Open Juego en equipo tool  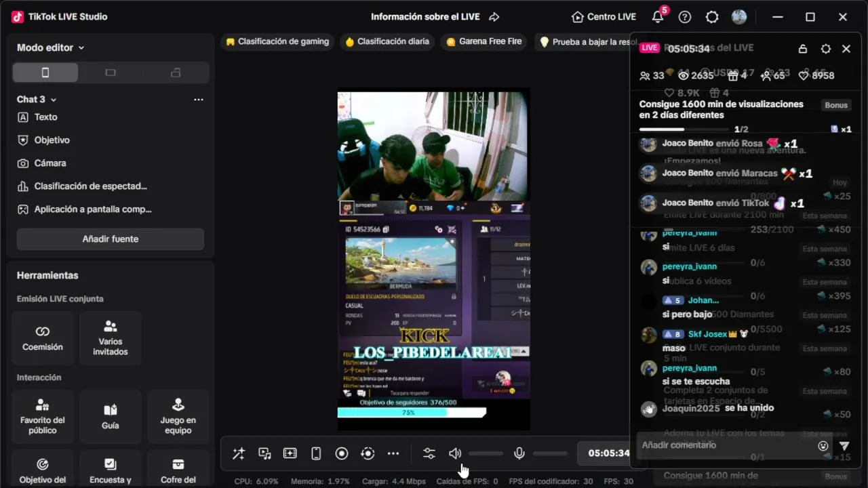pos(178,417)
